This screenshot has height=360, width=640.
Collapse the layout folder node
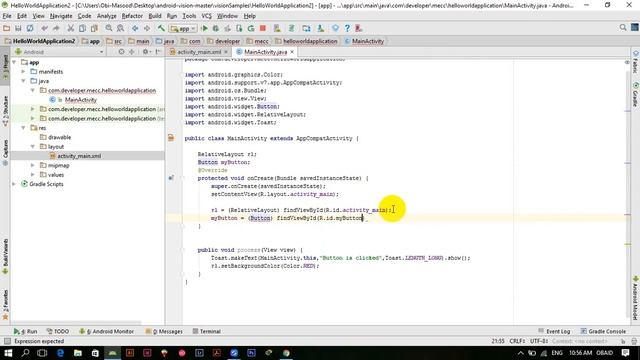click(x=33, y=146)
